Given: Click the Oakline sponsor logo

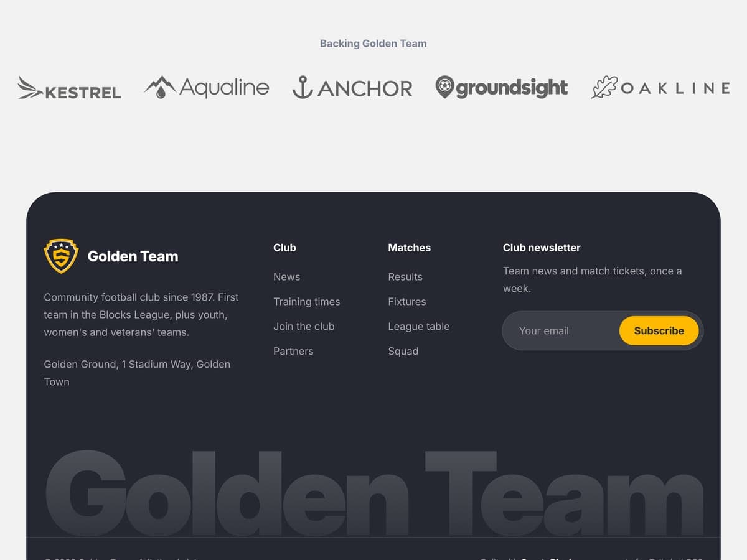Looking at the screenshot, I should coord(660,88).
